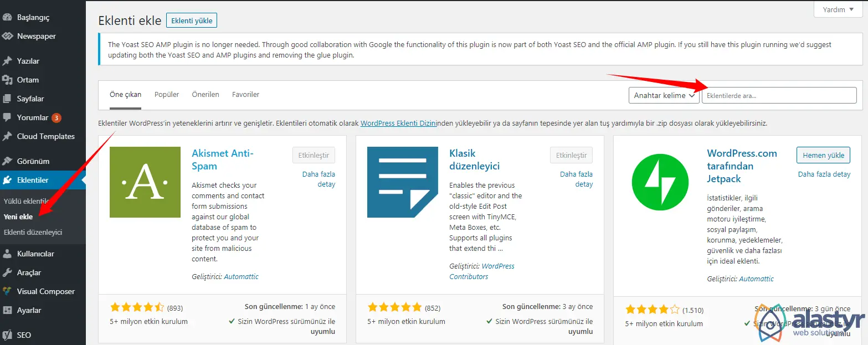Activate Akismet Anti-Spam with Etkinleştir
Screen dimensions: 868x345
314,155
